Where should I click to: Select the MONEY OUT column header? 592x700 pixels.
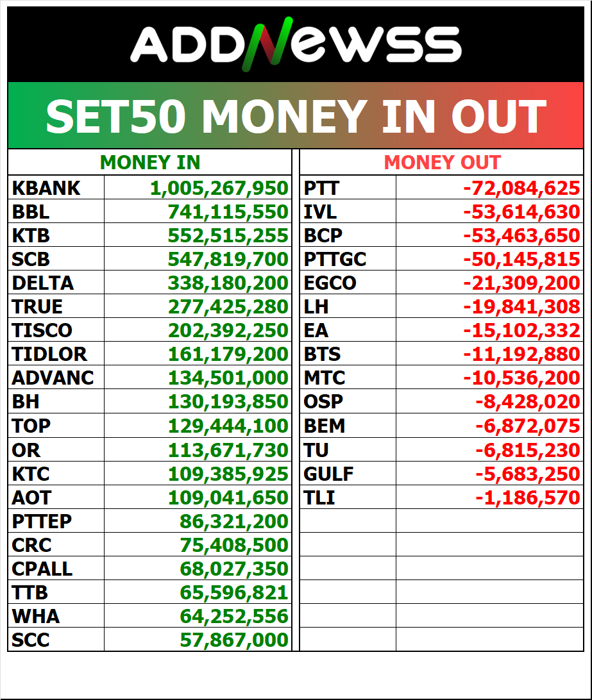442,163
